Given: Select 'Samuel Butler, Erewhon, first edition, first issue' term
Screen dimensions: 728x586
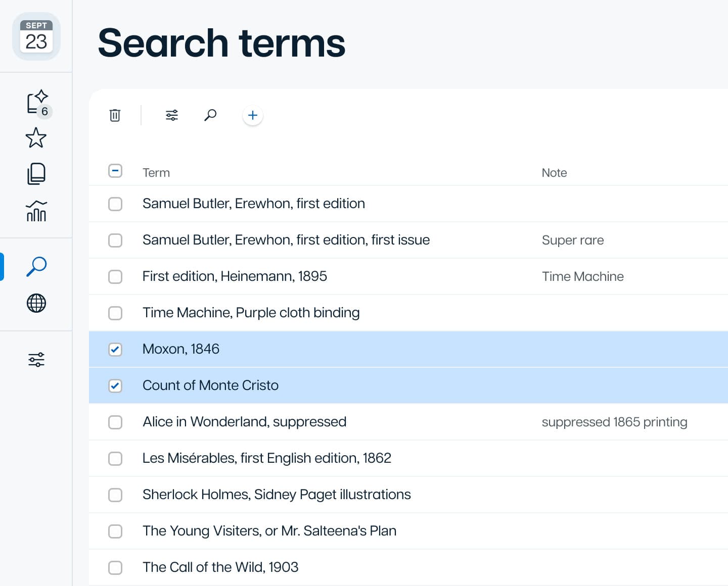Looking at the screenshot, I should (286, 240).
